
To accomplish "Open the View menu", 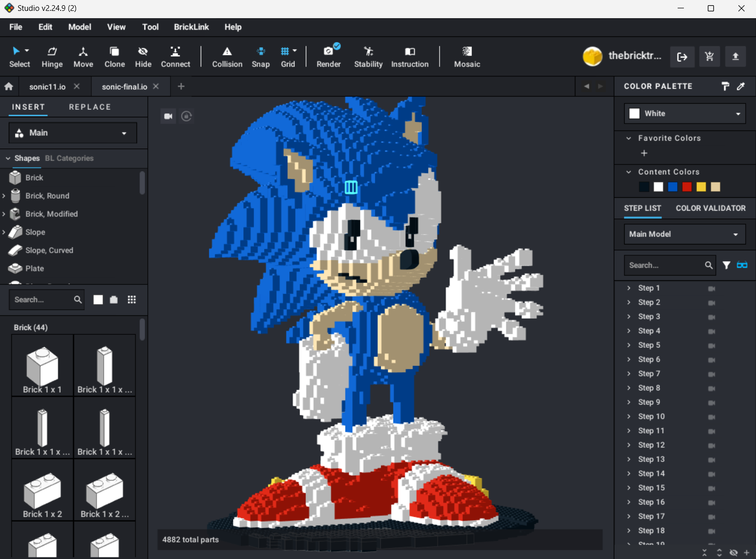I will [116, 27].
